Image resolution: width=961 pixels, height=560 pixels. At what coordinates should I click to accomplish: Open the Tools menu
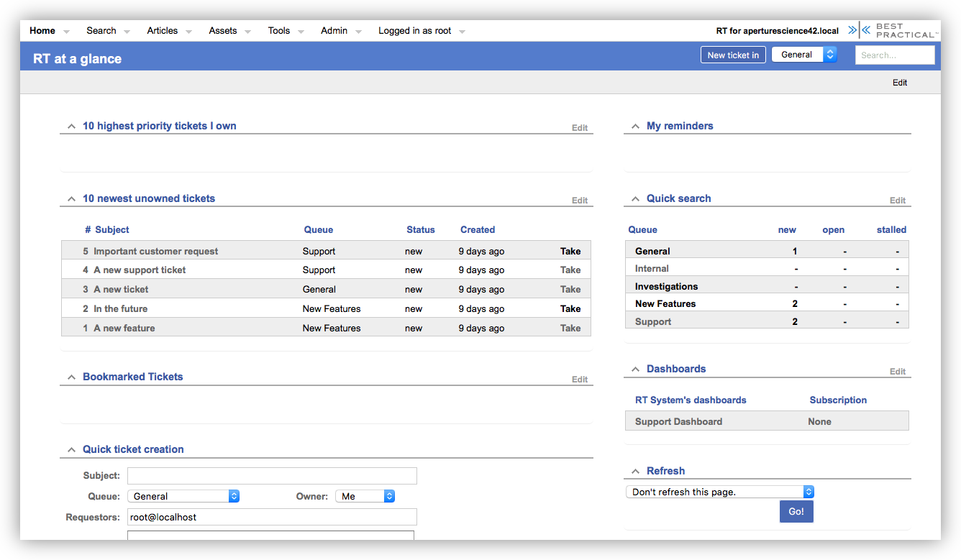coord(279,31)
